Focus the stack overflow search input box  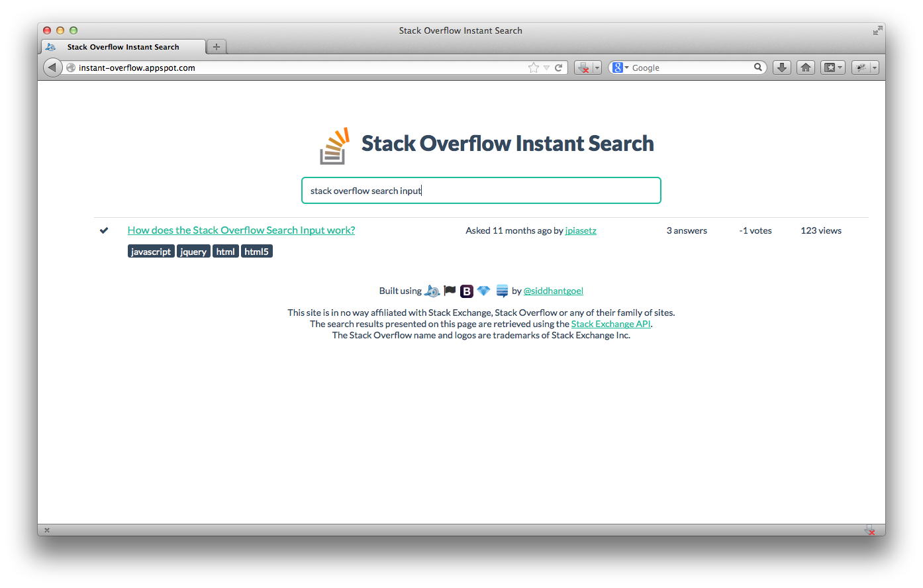click(x=481, y=191)
